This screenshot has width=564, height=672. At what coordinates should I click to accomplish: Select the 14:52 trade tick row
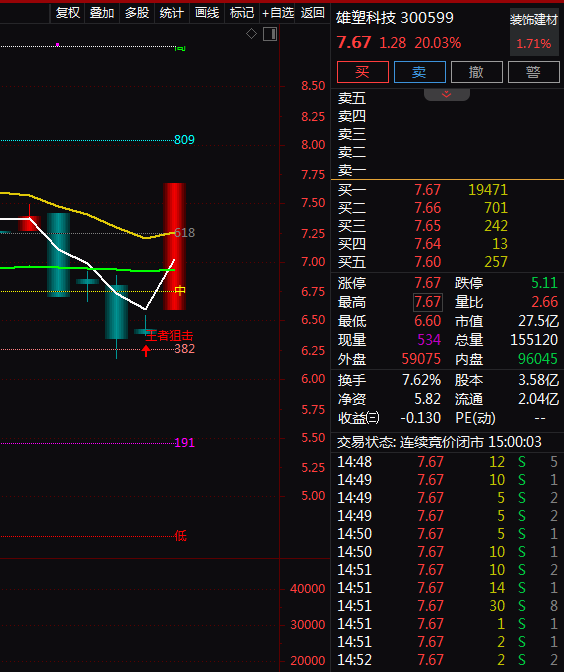447,660
